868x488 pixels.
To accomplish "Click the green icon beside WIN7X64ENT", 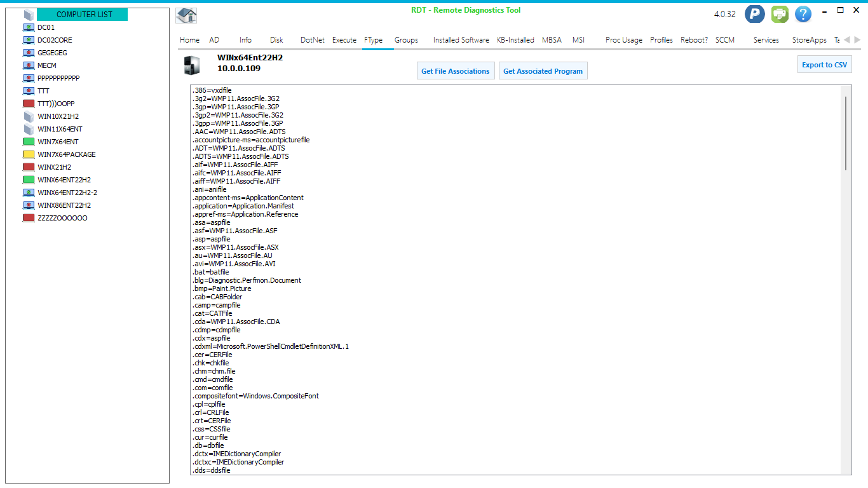I will [x=29, y=142].
